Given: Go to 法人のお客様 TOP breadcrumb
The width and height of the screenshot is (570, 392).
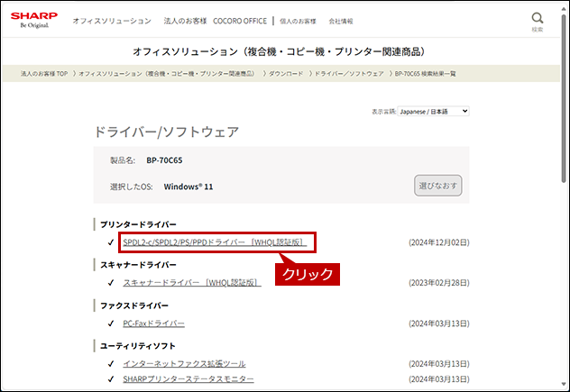Looking at the screenshot, I should pos(44,74).
